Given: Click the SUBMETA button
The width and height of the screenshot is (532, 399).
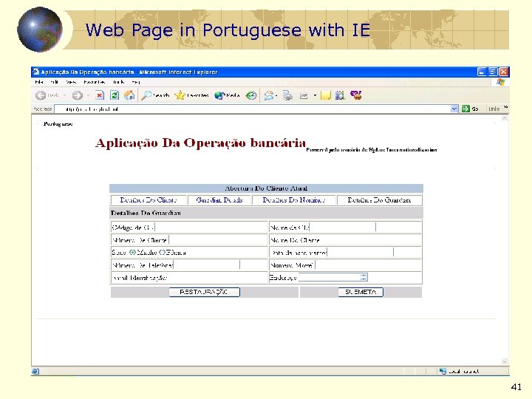Looking at the screenshot, I should [x=361, y=292].
